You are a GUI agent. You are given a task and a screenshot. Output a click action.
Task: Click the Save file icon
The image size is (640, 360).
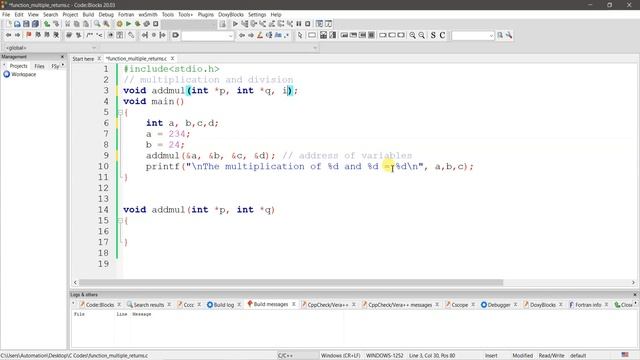[x=26, y=24]
